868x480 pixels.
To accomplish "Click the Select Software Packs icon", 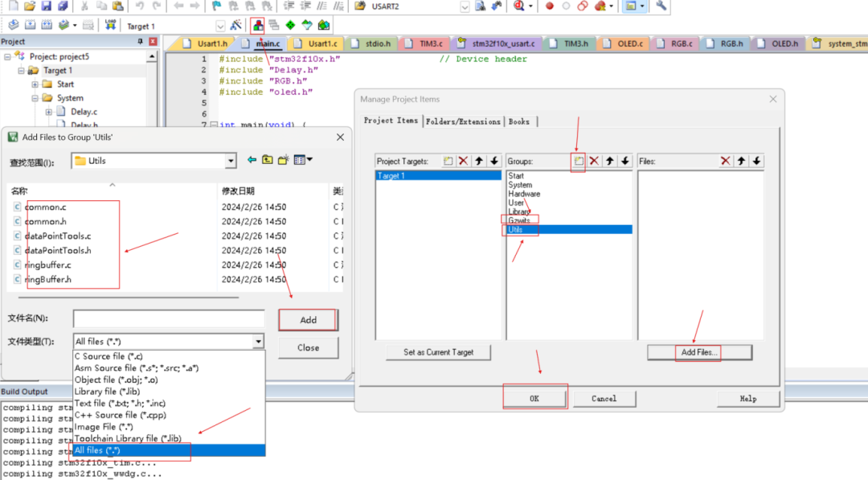I will 307,26.
